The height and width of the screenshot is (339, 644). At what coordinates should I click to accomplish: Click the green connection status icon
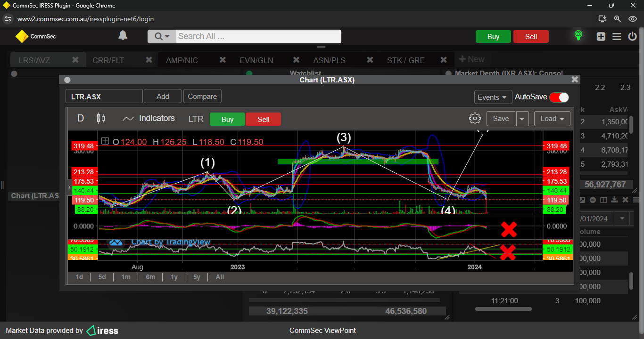[x=578, y=36]
